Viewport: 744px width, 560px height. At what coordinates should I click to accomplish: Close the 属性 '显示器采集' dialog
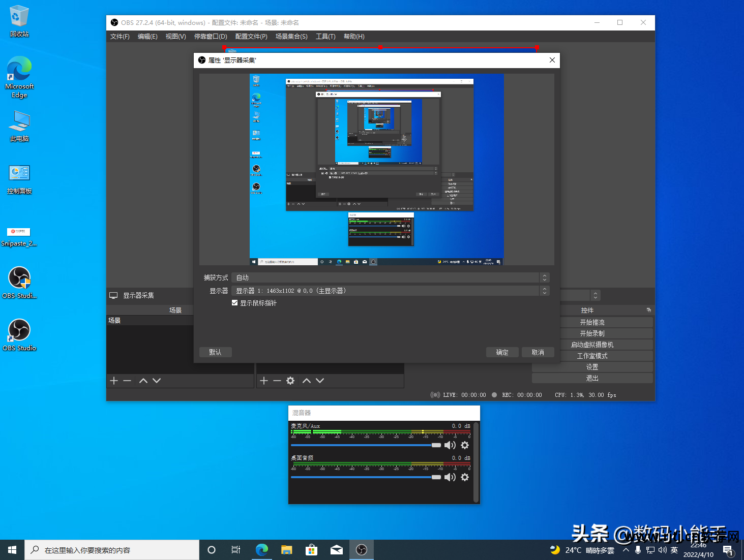(x=552, y=60)
